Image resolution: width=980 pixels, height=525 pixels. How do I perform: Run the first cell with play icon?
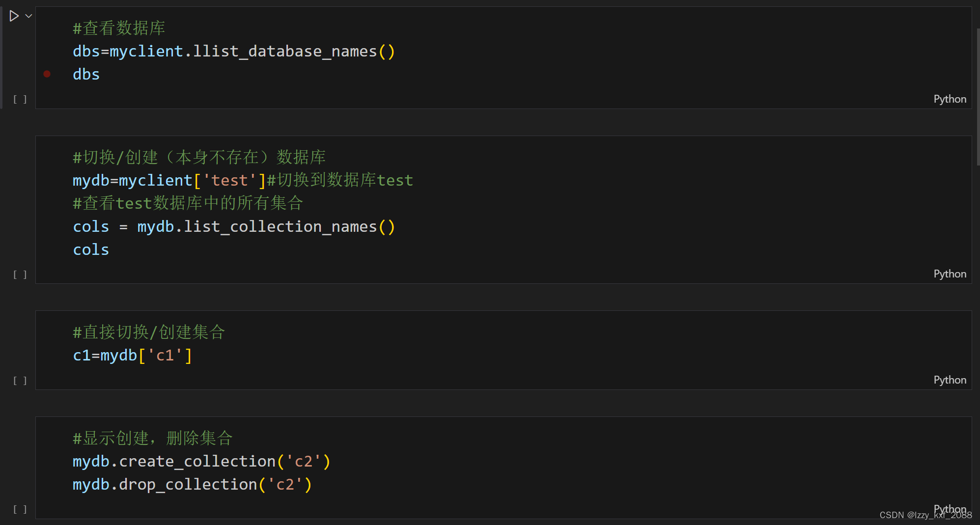[14, 16]
